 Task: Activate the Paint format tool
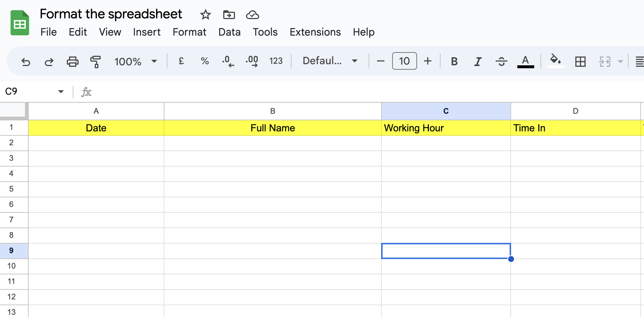pos(95,61)
